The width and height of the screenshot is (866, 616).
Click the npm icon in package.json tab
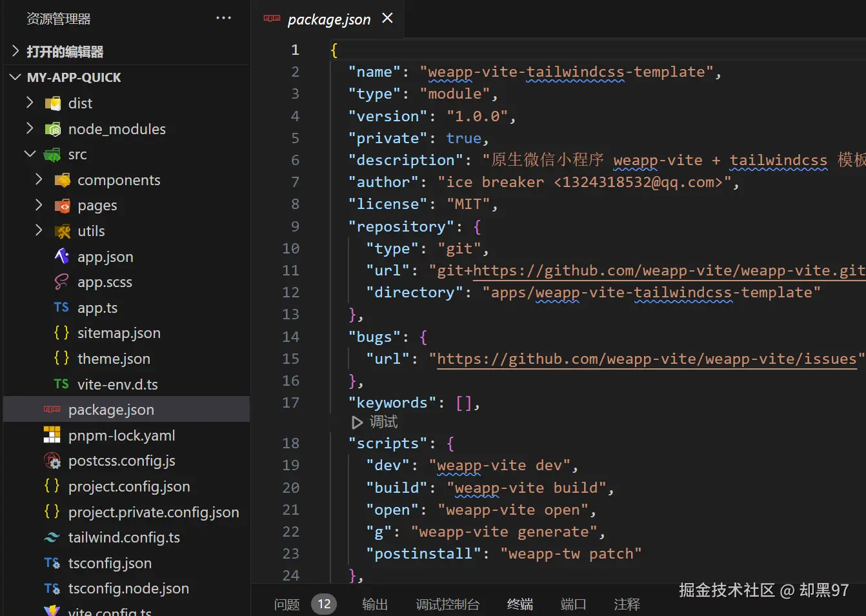point(272,19)
